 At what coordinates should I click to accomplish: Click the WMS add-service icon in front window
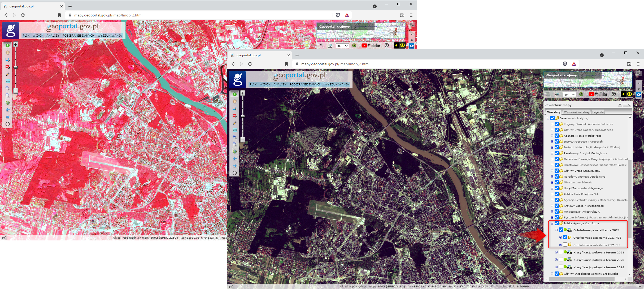pos(557,94)
